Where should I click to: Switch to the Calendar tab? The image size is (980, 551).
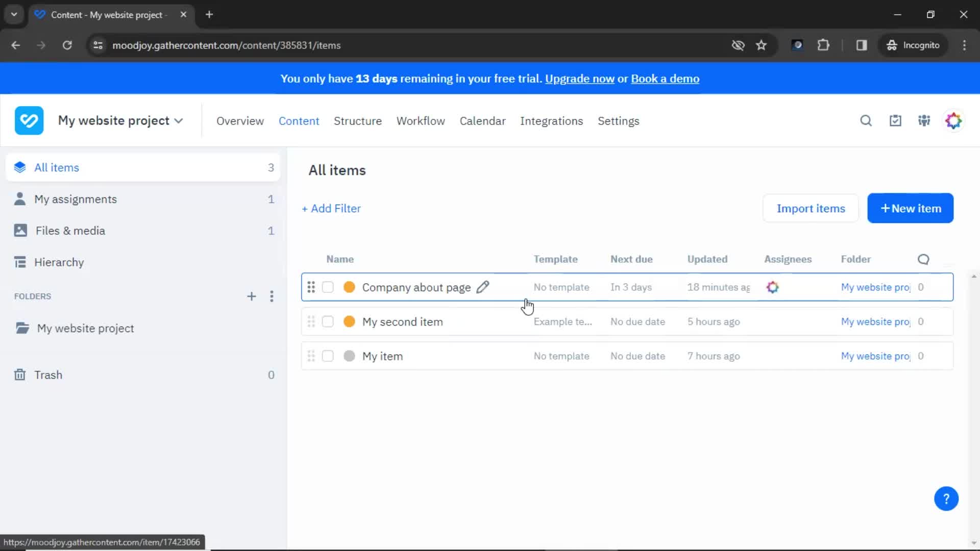point(482,120)
